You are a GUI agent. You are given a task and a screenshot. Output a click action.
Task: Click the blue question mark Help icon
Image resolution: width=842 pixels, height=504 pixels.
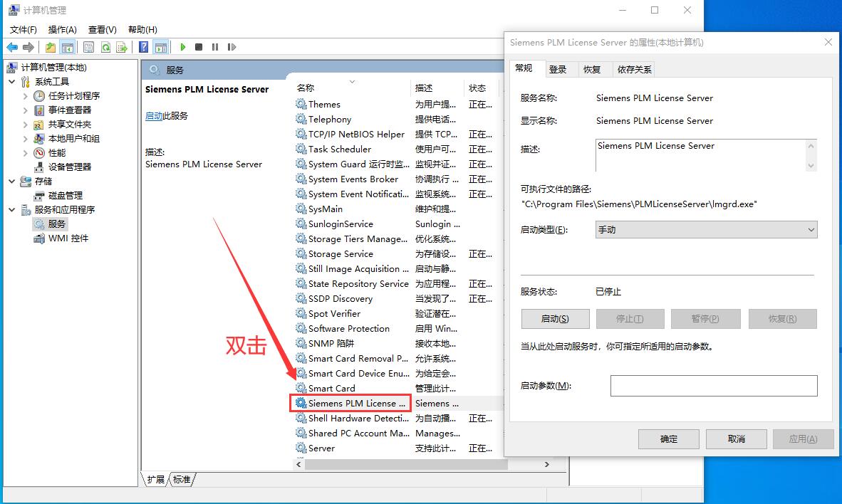[143, 47]
